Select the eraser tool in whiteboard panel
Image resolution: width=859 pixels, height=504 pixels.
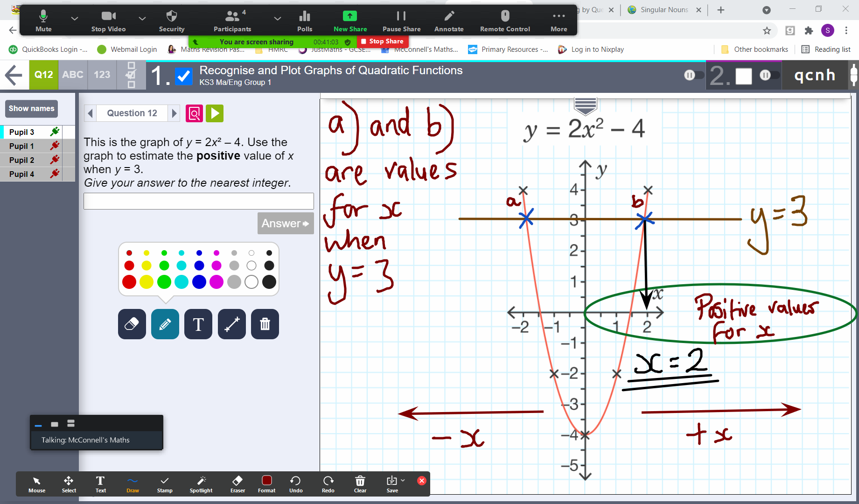pyautogui.click(x=132, y=324)
